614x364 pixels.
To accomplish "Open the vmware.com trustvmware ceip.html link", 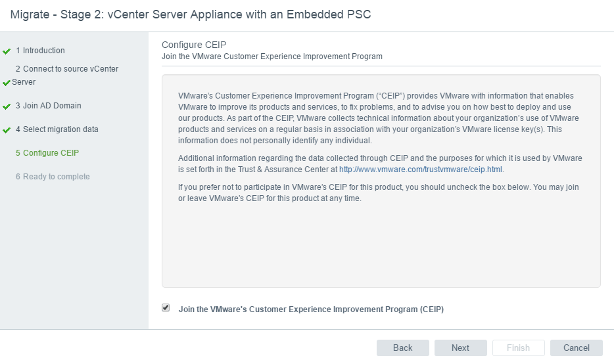I will [421, 169].
